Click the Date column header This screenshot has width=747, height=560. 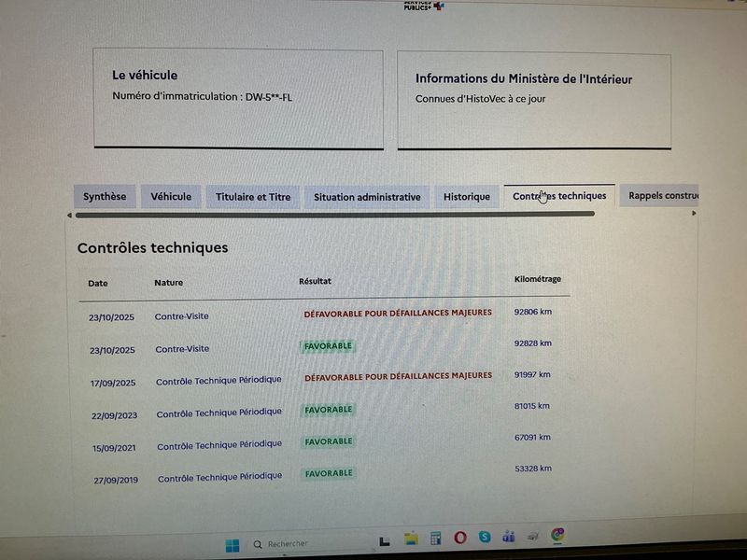(98, 284)
